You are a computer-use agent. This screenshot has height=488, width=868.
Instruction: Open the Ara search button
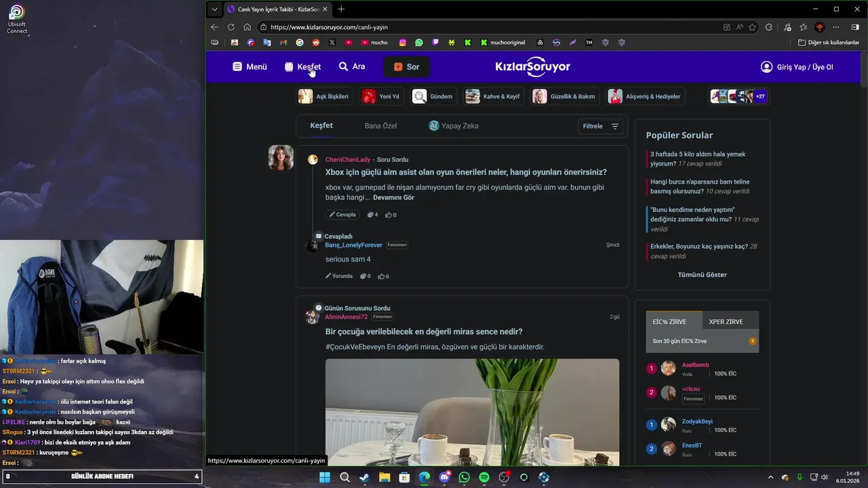[x=352, y=67]
